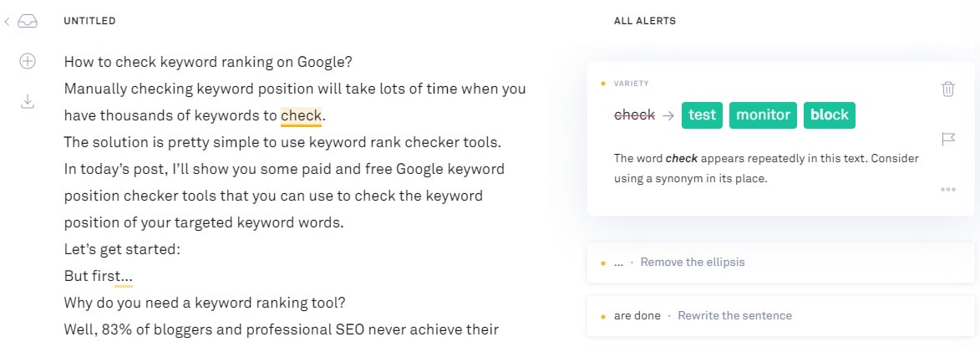Click the underlined ellipsis after "But first"
The height and width of the screenshot is (347, 980).
124,277
